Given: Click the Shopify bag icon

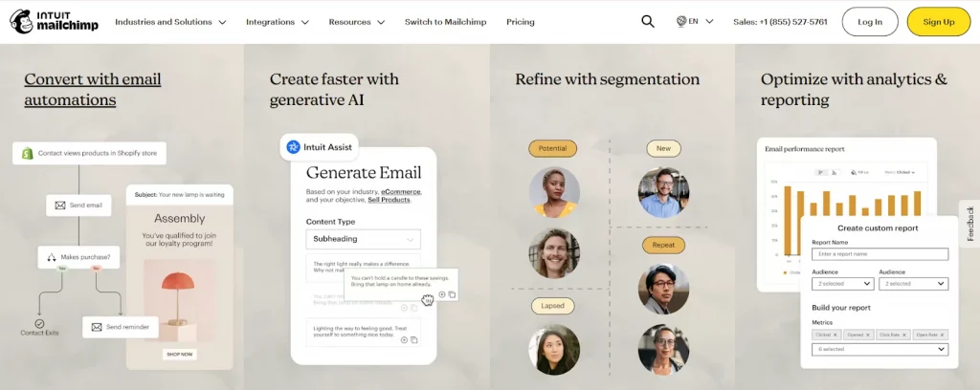Looking at the screenshot, I should (28, 153).
